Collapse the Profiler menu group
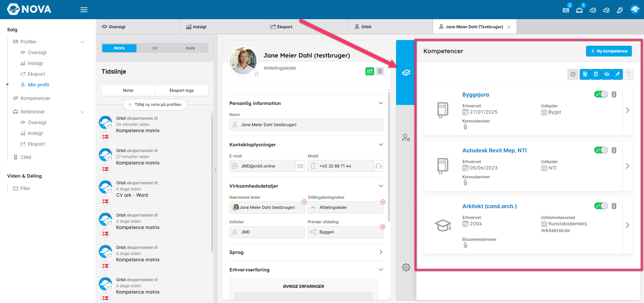Image resolution: width=644 pixels, height=303 pixels. pyautogui.click(x=83, y=42)
